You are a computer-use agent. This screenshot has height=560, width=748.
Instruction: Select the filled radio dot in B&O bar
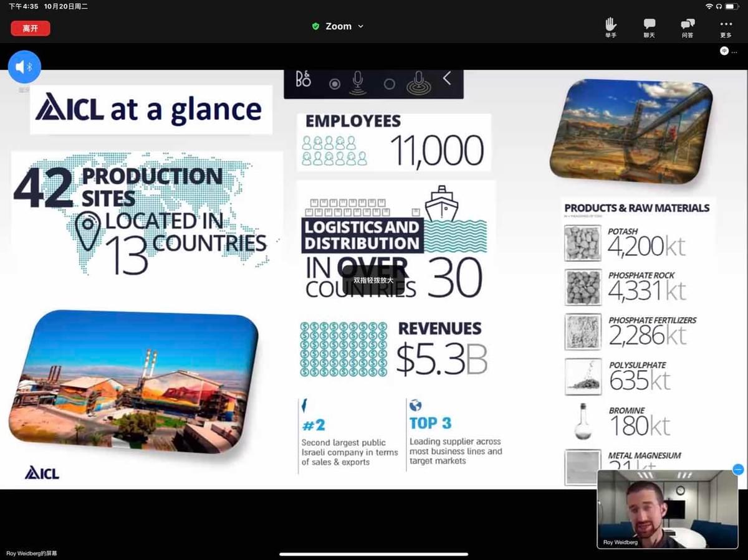[335, 84]
